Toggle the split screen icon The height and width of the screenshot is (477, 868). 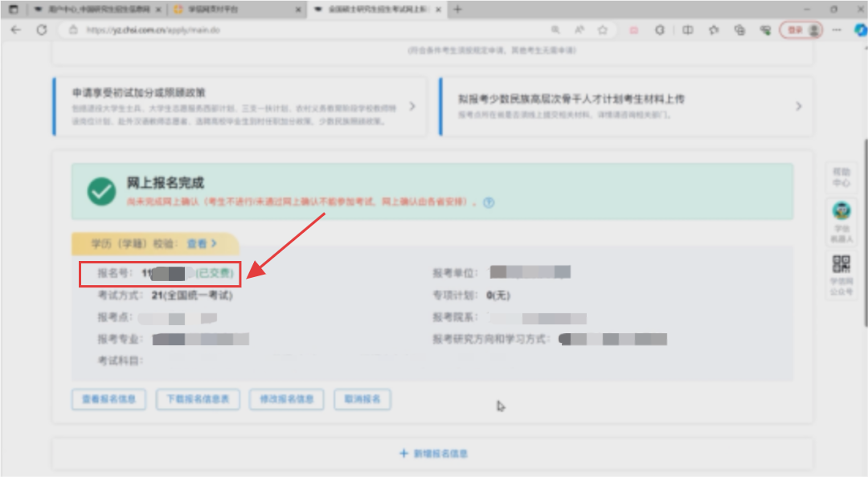click(687, 30)
